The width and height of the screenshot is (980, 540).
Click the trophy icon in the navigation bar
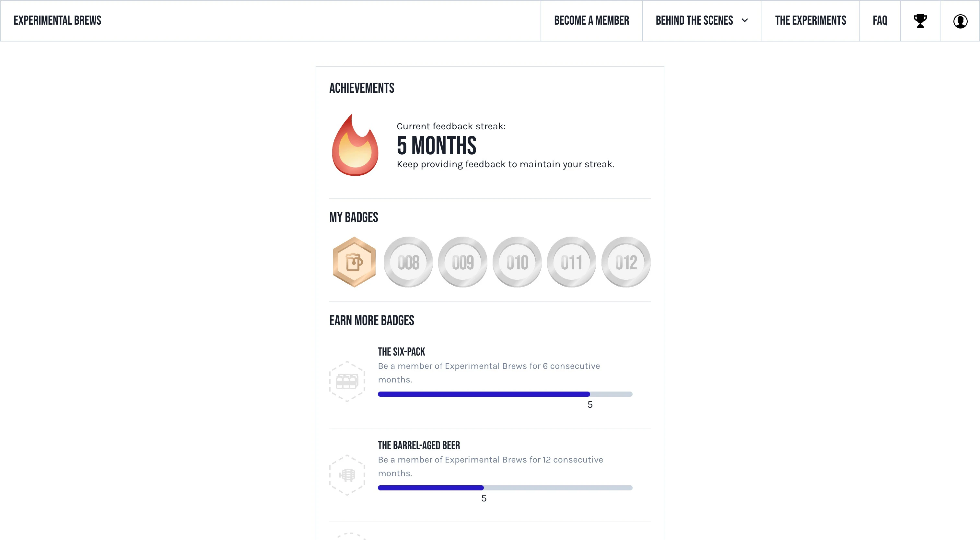pos(920,20)
